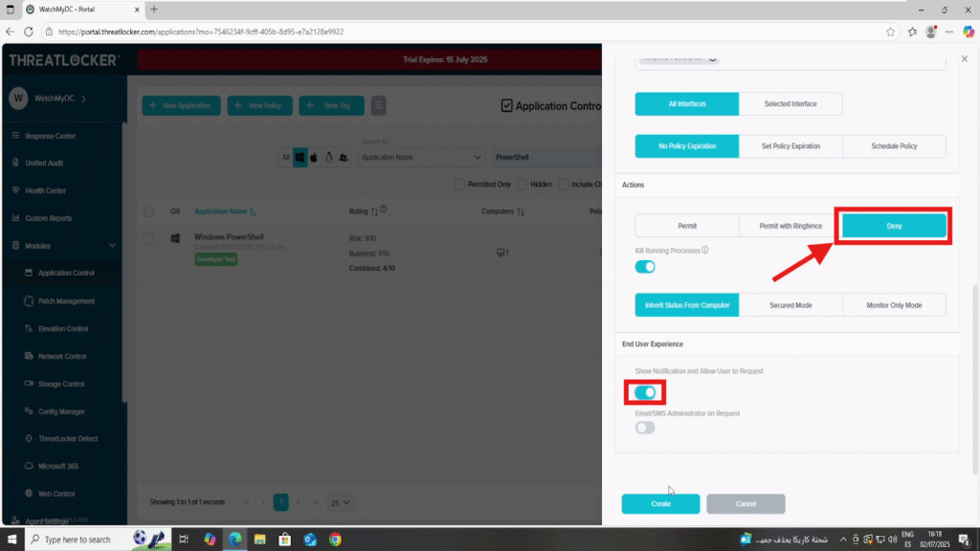Refresh the browser page
The width and height of the screenshot is (980, 551).
coord(29,32)
